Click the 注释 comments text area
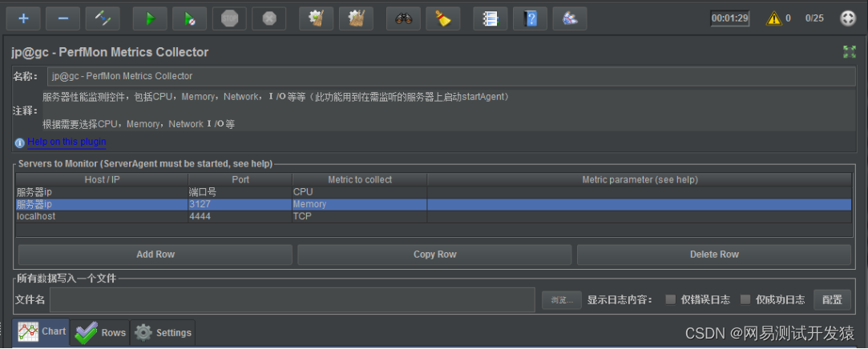The width and height of the screenshot is (868, 349). [x=449, y=110]
